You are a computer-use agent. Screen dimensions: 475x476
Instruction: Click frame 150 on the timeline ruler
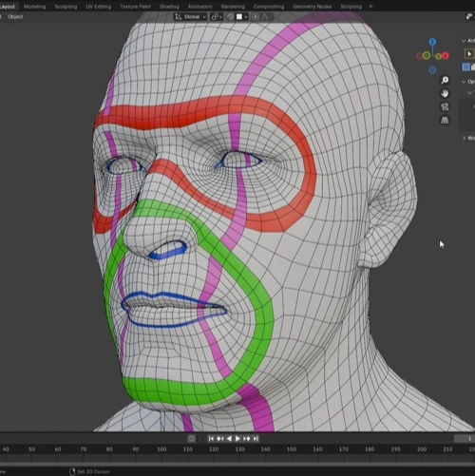[292, 449]
